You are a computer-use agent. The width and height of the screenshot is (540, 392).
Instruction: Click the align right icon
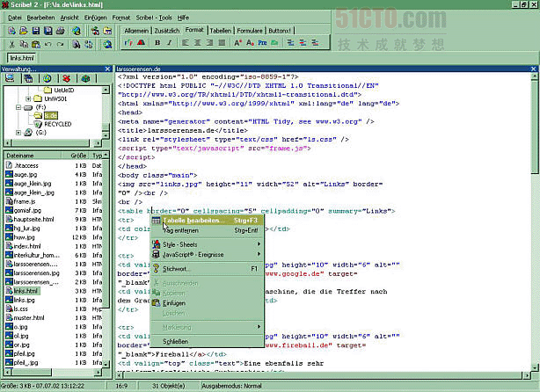(209, 43)
